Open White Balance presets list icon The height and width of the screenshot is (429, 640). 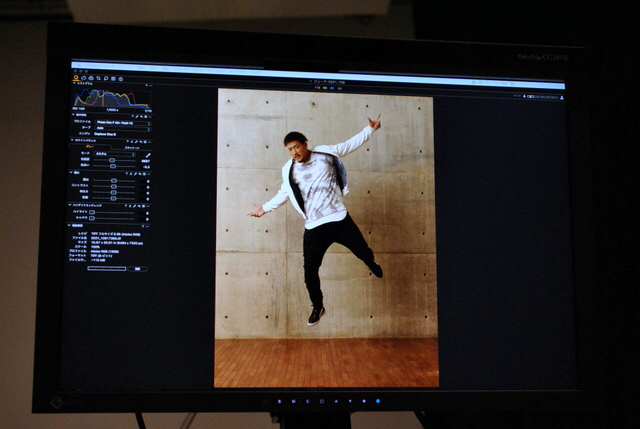pyautogui.click(x=145, y=142)
